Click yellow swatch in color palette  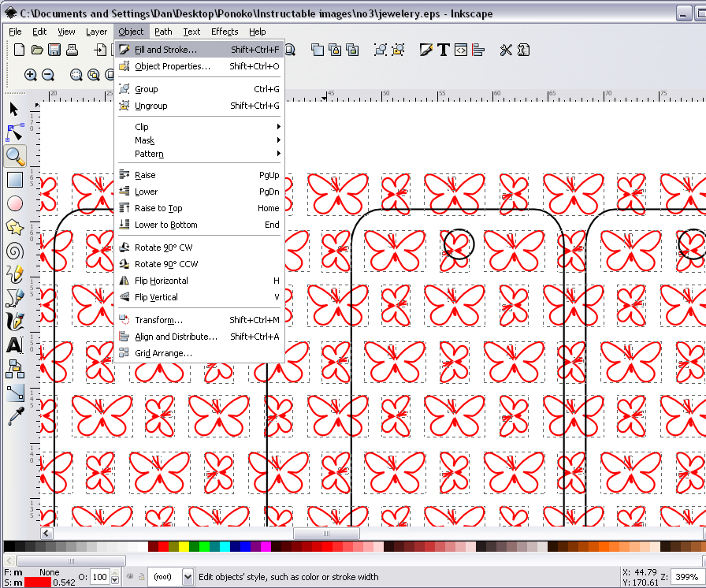click(x=184, y=546)
